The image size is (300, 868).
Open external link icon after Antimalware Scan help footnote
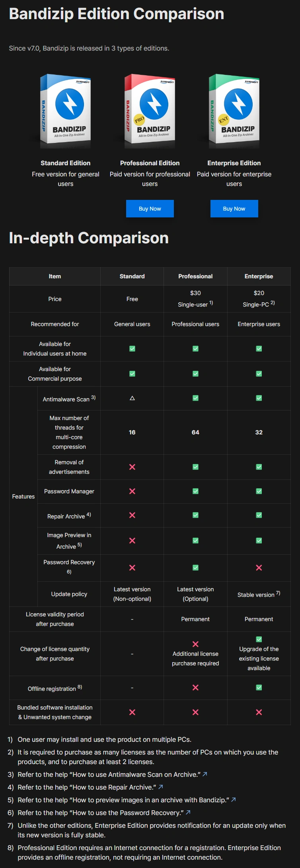pyautogui.click(x=205, y=774)
